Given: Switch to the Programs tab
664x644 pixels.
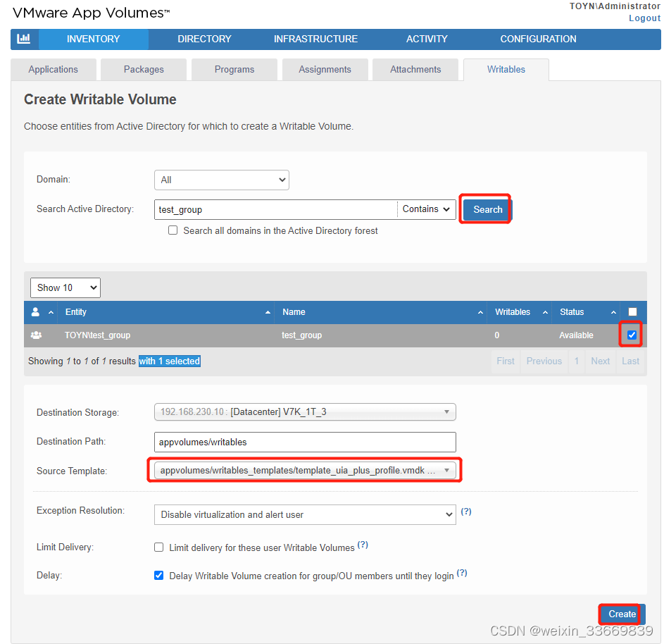Looking at the screenshot, I should click(234, 70).
